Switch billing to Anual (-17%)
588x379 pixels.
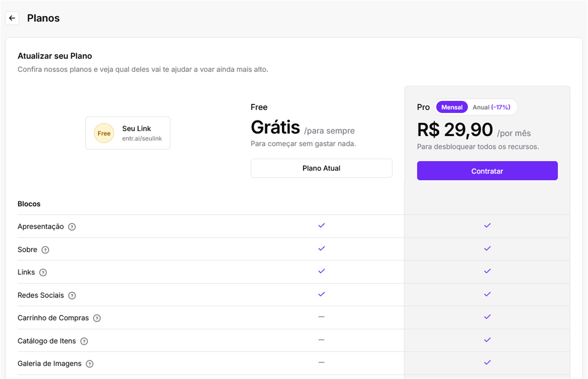coord(491,107)
